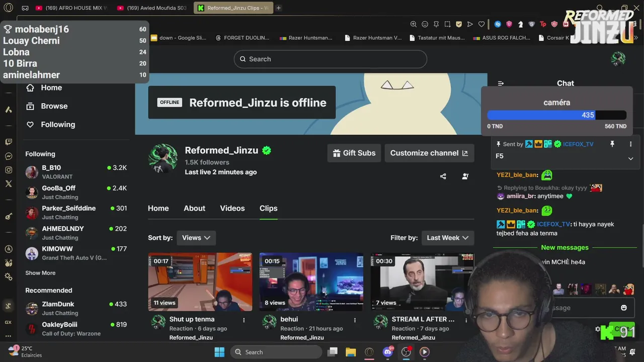The height and width of the screenshot is (362, 644).
Task: Click the smiley emoji toolbar icon
Action: 425,24
